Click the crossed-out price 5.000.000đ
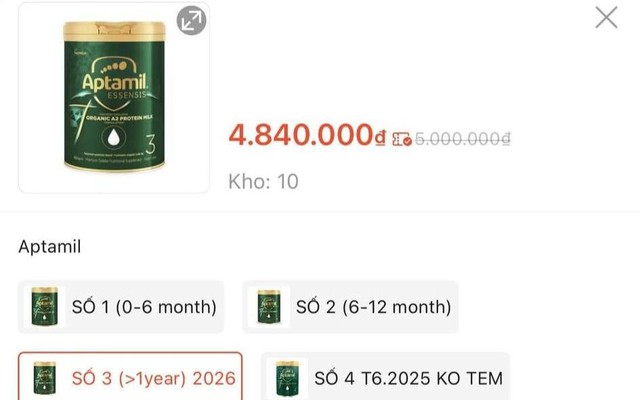Screen dimensions: 640x400 (x=463, y=139)
